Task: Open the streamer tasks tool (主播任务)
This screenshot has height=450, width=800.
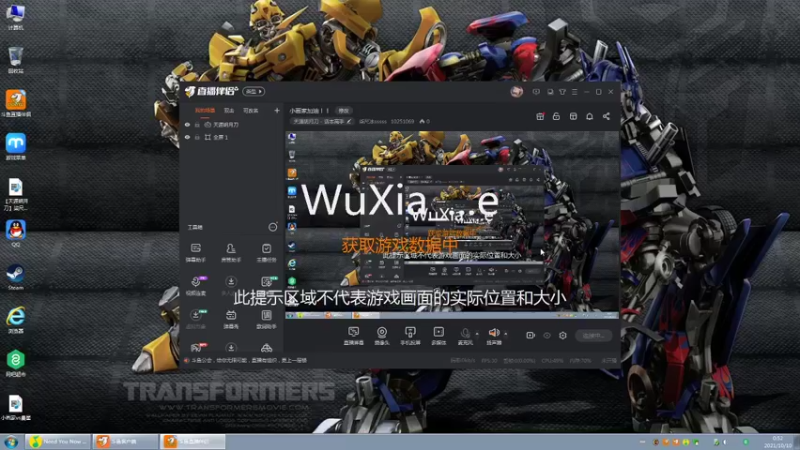Action: click(266, 252)
